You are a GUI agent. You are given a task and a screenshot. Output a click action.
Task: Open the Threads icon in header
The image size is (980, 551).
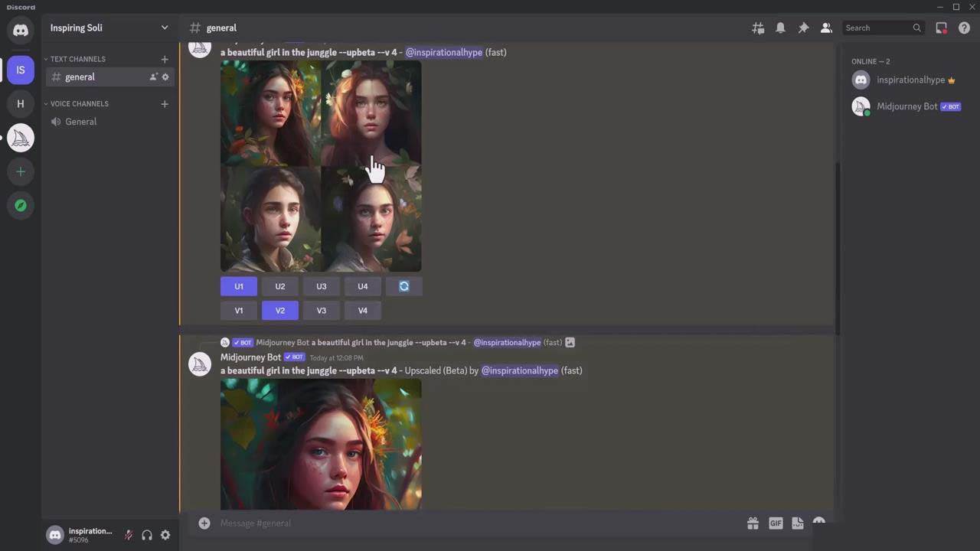[758, 28]
